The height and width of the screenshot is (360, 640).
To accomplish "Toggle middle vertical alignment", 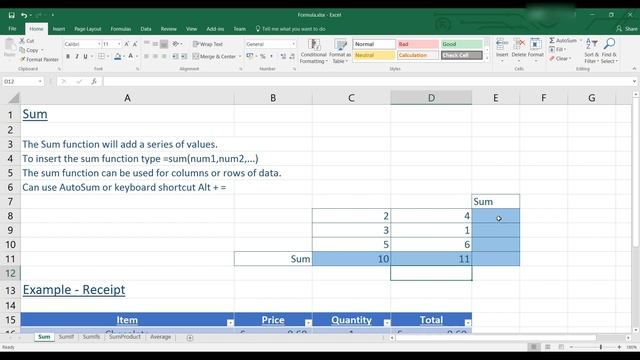I will pos(155,44).
